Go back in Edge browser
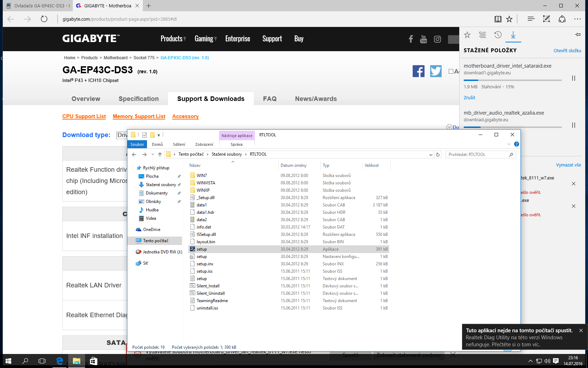The image size is (588, 368). click(11, 19)
